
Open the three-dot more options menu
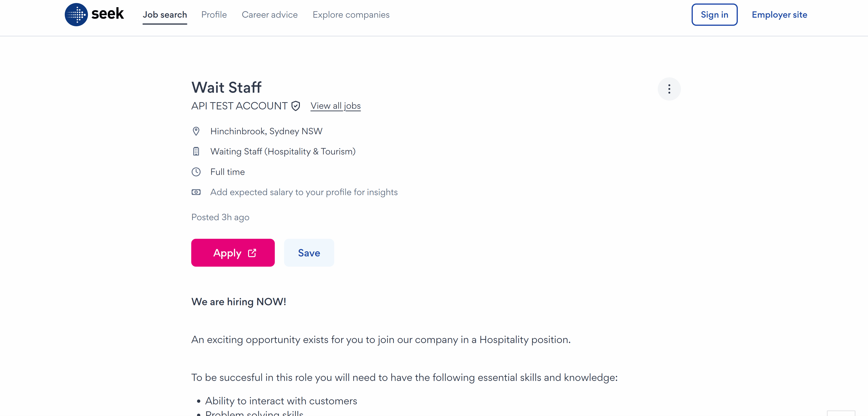669,89
